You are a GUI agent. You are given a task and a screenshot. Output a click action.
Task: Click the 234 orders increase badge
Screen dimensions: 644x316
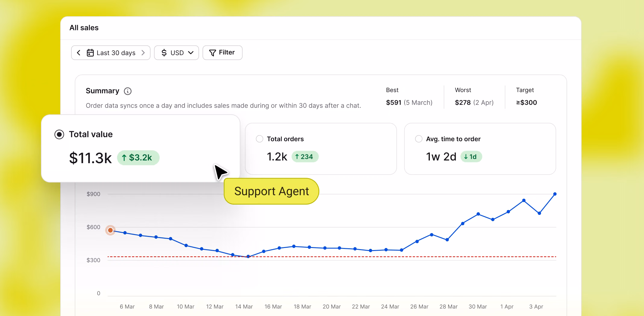(305, 157)
